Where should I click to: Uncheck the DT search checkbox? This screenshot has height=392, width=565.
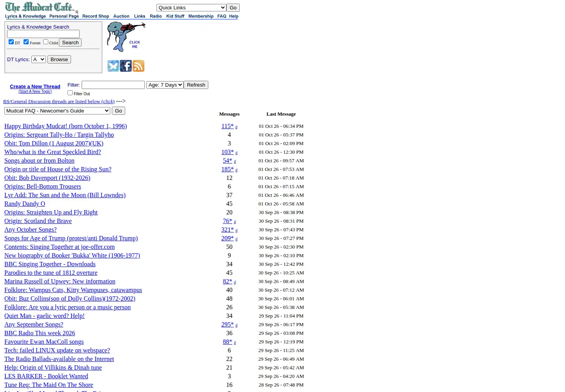(x=11, y=42)
